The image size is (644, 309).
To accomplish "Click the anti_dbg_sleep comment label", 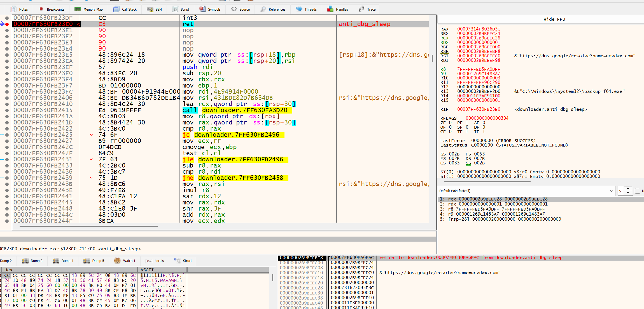I will coord(364,24).
